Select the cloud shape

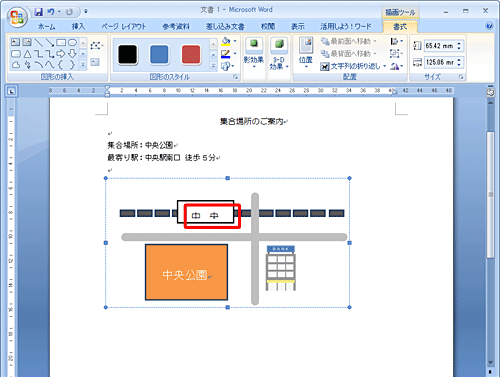16,65
